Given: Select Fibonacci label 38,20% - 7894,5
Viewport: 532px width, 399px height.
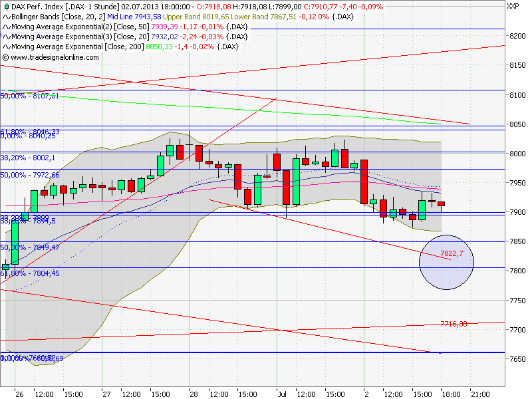Looking at the screenshot, I should pyautogui.click(x=28, y=221).
